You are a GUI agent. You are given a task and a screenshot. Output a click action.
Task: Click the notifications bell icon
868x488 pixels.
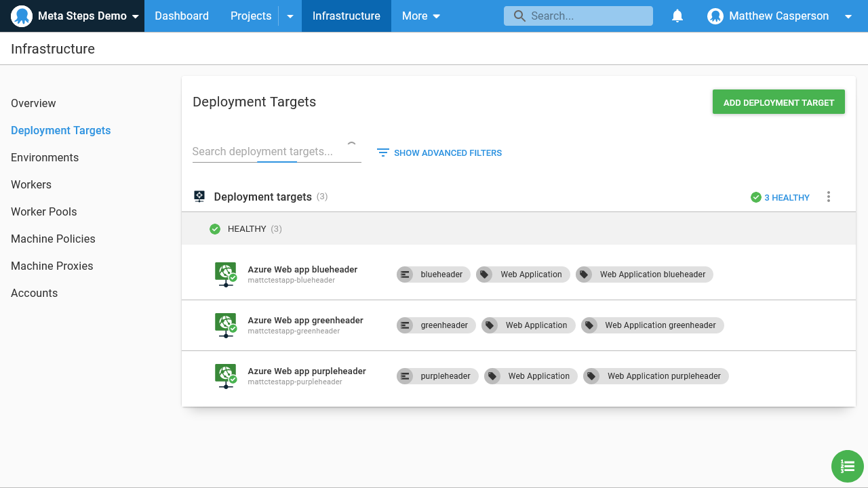[x=677, y=16]
